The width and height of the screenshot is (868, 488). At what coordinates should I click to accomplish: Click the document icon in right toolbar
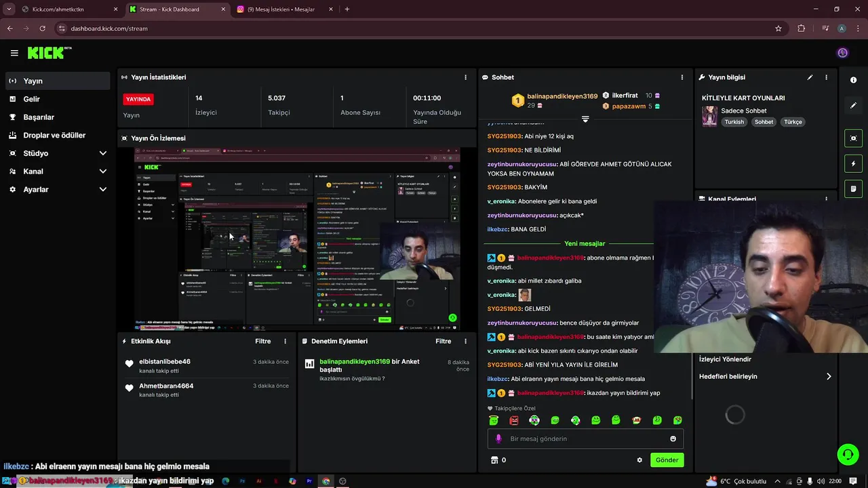pos(853,188)
